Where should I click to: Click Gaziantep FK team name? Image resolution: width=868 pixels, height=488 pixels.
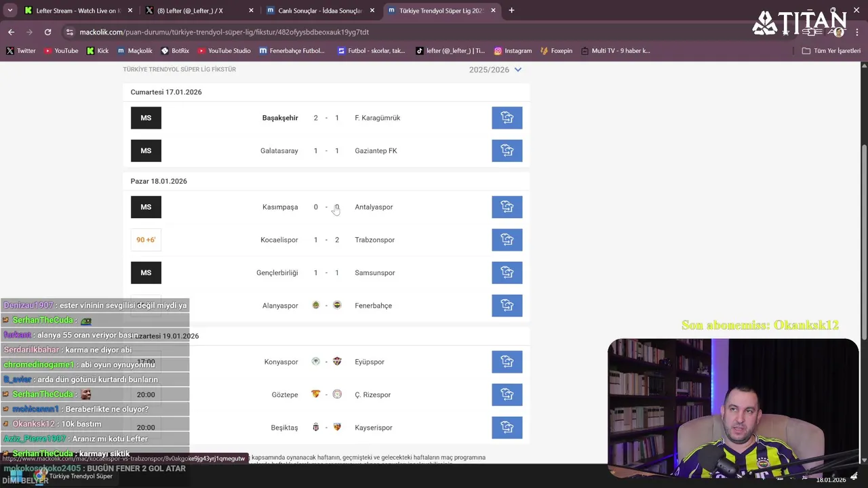[376, 150]
